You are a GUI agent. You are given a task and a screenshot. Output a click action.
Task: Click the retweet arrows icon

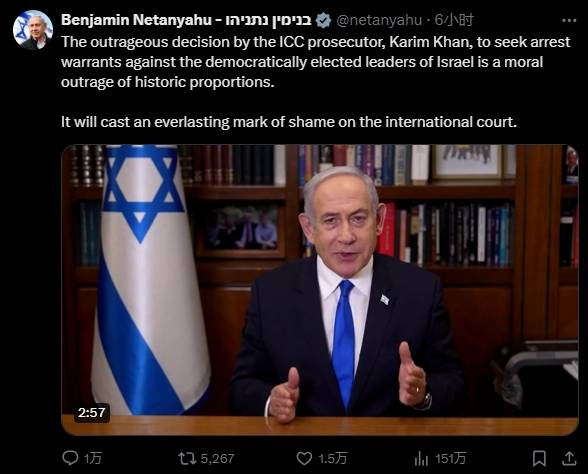(187, 458)
